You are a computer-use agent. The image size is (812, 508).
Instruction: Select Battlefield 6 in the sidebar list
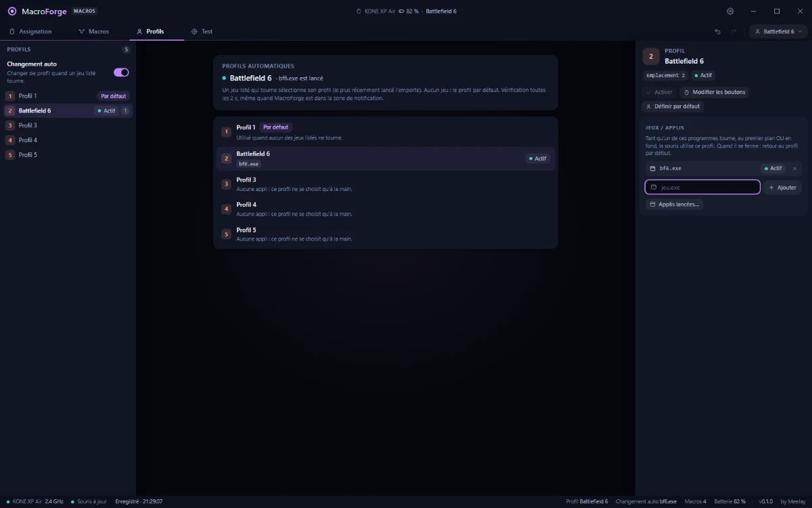(66, 110)
